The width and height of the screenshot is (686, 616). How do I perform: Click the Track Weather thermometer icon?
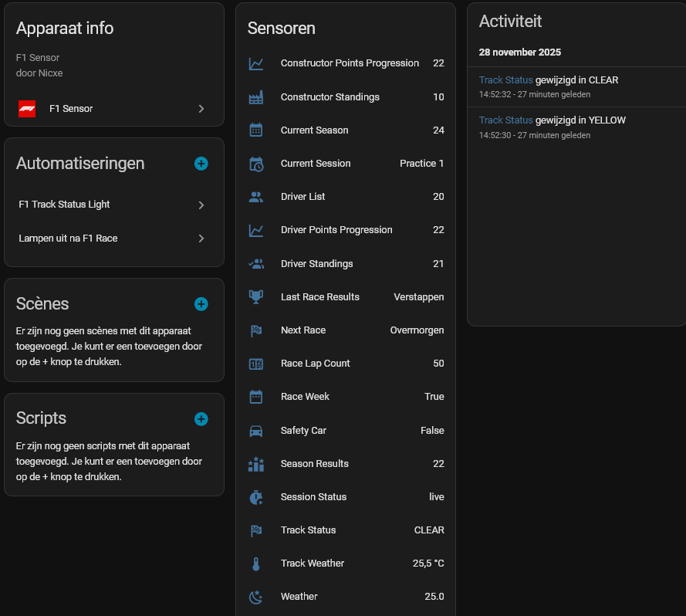256,564
